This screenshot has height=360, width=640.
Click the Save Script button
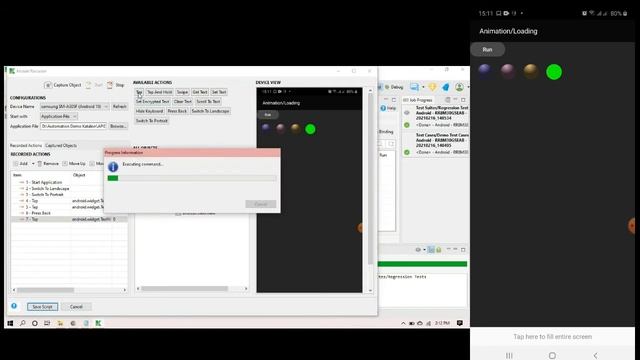pyautogui.click(x=42, y=307)
